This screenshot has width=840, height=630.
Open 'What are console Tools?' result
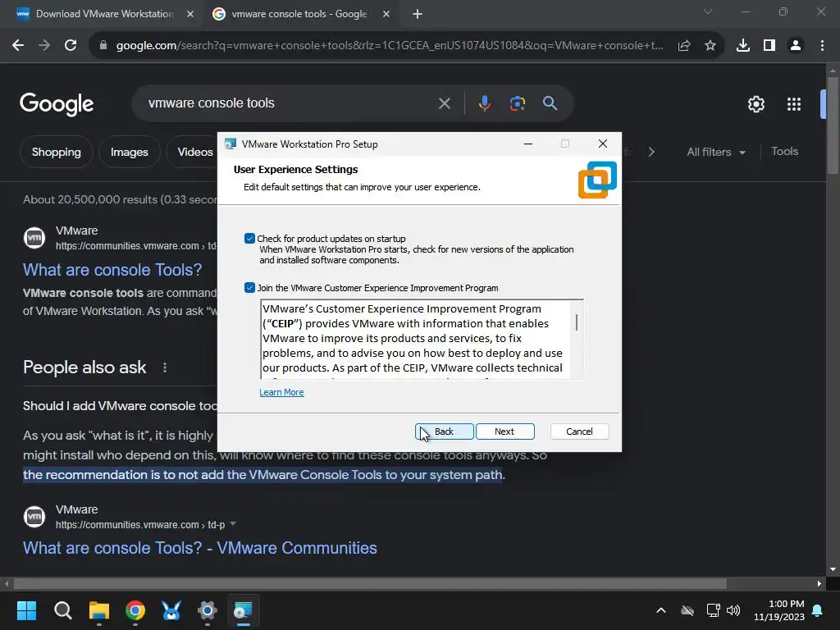point(112,269)
